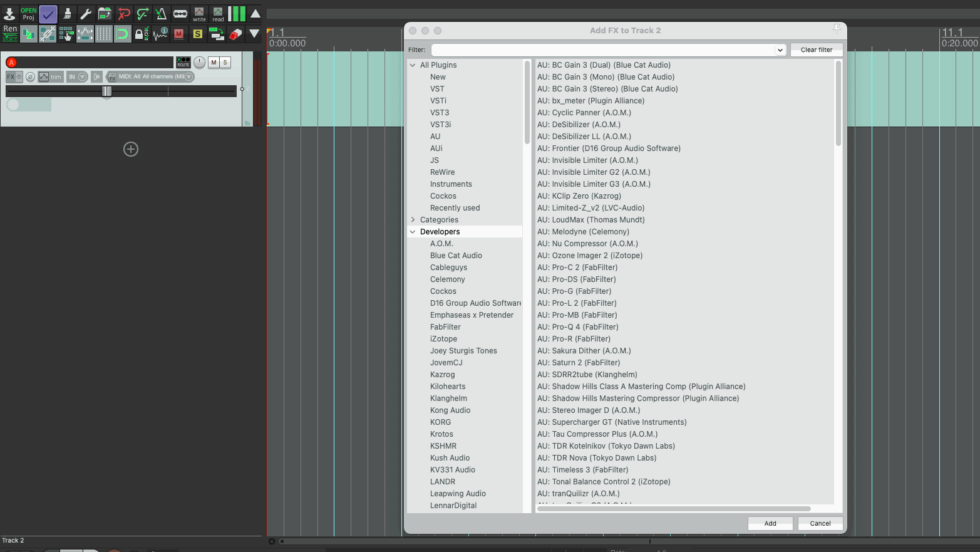Toggle track FX bypass power icon
The image size is (980, 552).
point(19,76)
